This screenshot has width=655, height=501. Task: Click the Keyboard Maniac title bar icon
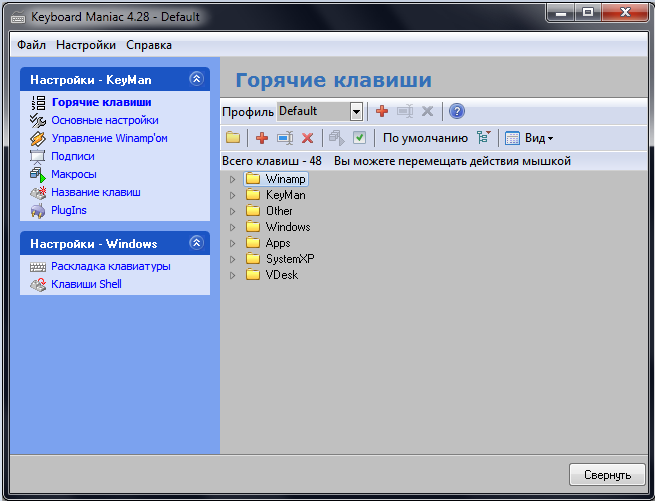tap(18, 17)
